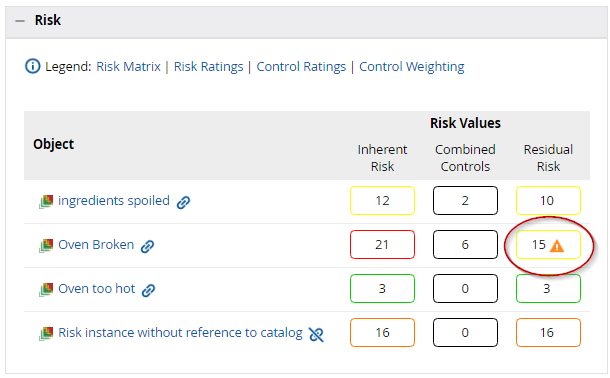Click the orange warning triangle on Oven Broken's residual risk

[x=557, y=246]
